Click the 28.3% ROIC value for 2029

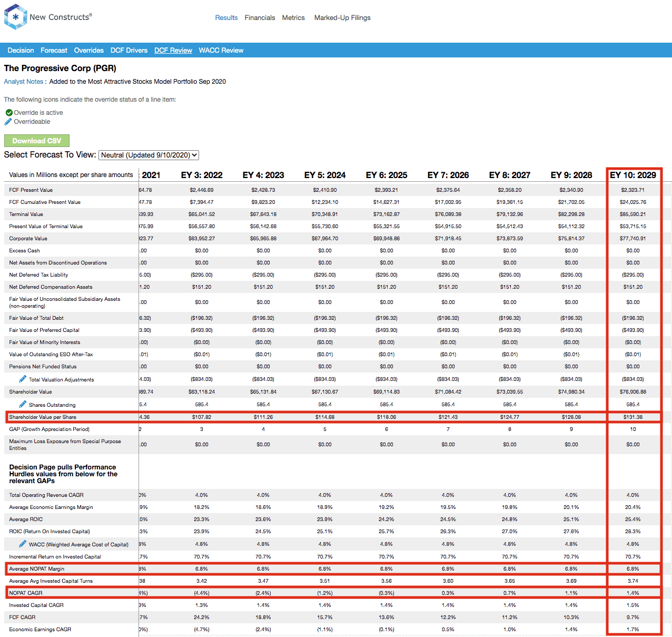click(x=633, y=531)
